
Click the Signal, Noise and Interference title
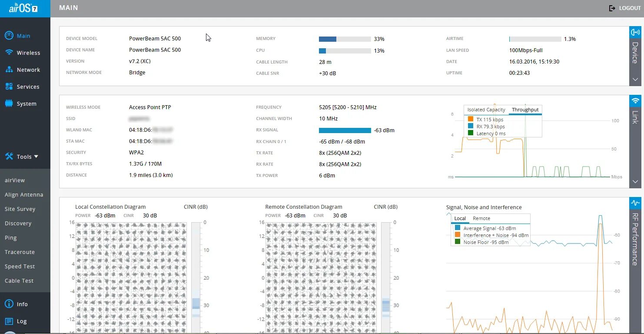[x=484, y=207]
